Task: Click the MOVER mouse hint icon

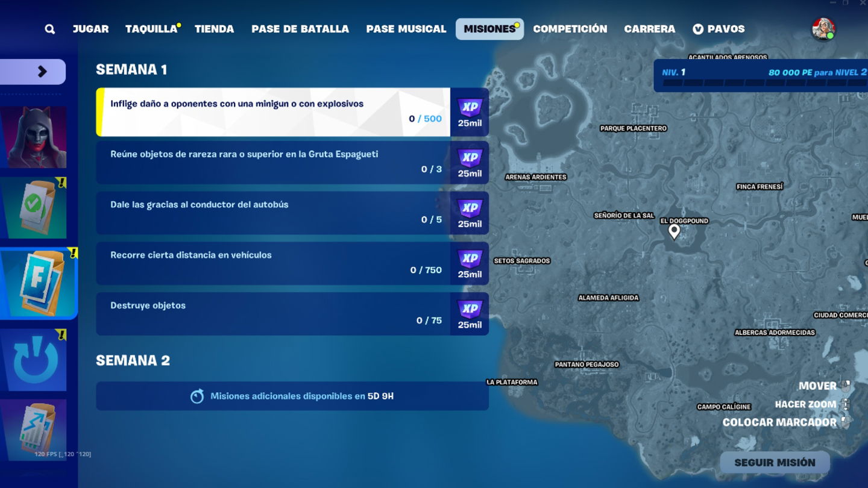Action: point(845,386)
